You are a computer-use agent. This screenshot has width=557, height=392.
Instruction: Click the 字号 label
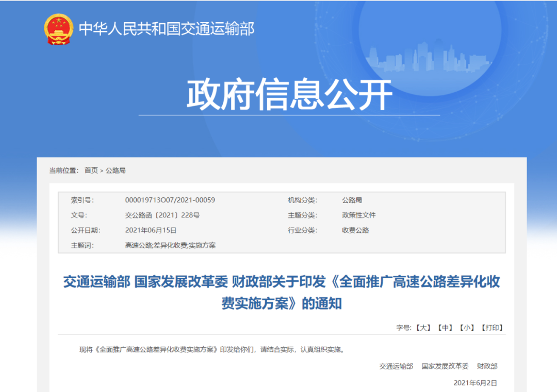(403, 328)
